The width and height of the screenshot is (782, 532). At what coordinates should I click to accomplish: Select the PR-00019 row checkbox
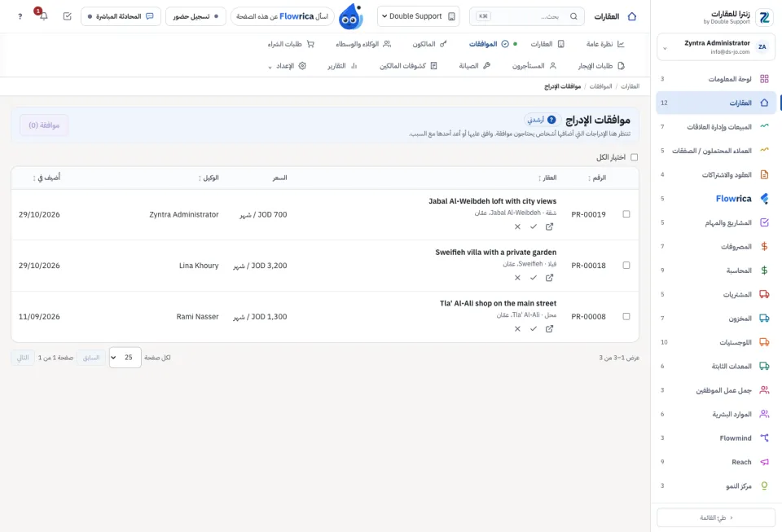coord(626,214)
